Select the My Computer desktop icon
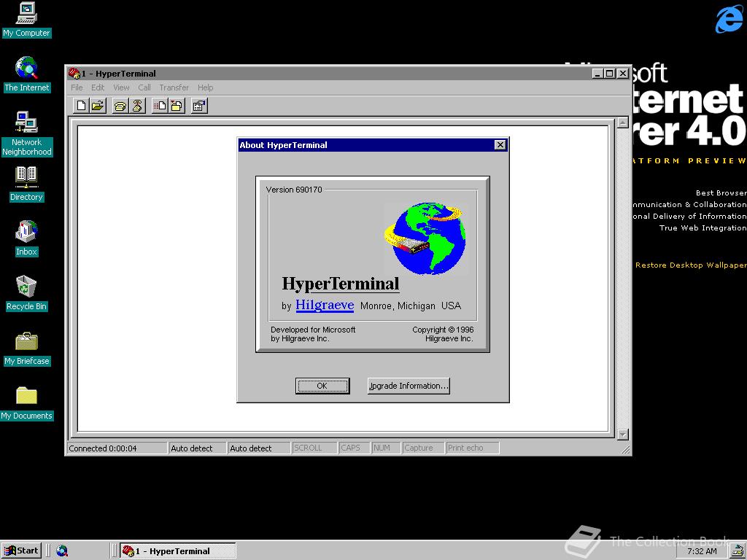This screenshot has height=560, width=747. pyautogui.click(x=26, y=20)
